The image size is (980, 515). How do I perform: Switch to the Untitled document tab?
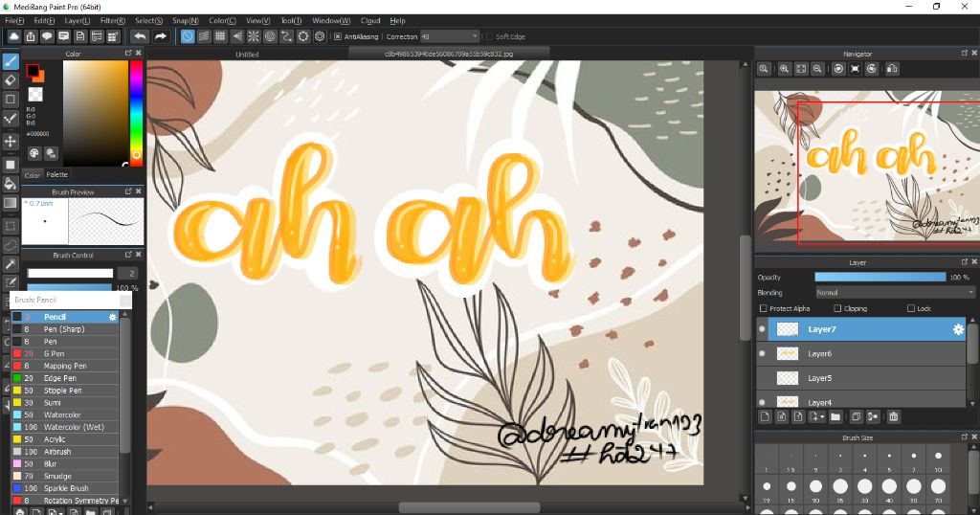[x=247, y=55]
